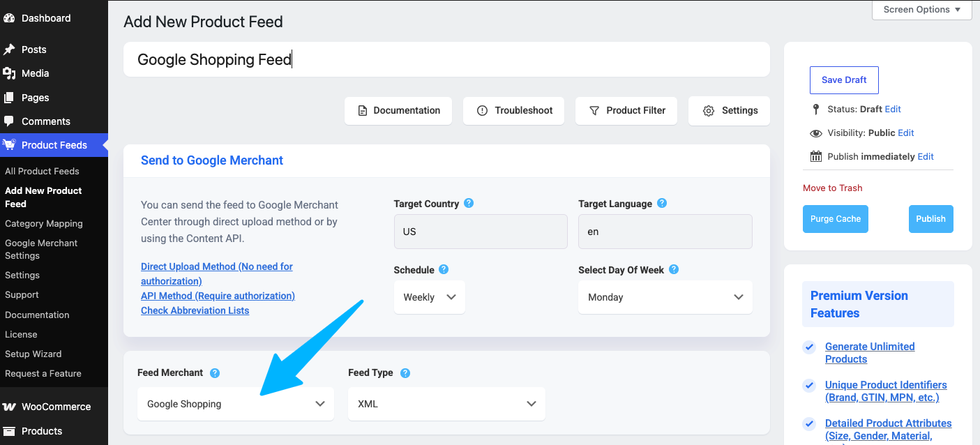Open Category Mapping submenu item
980x445 pixels.
(x=44, y=224)
